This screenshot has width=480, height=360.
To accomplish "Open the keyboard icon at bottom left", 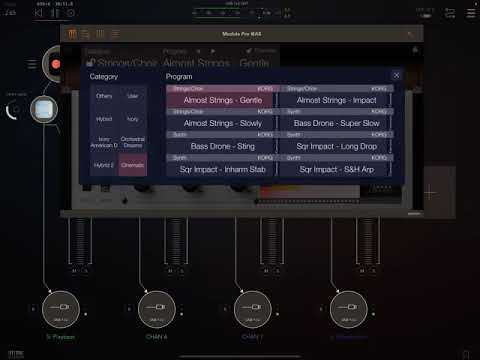I will coord(16,354).
